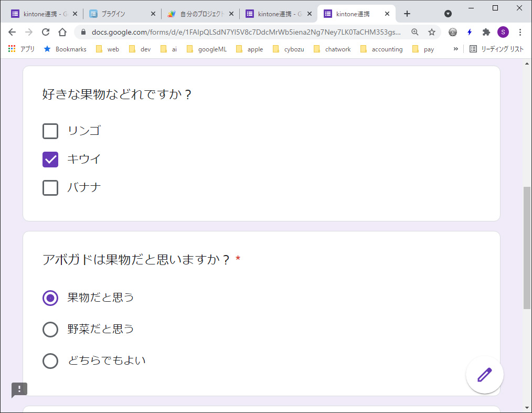Image resolution: width=532 pixels, height=413 pixels.
Task: Check the バナナ checkbox
Action: (50, 187)
